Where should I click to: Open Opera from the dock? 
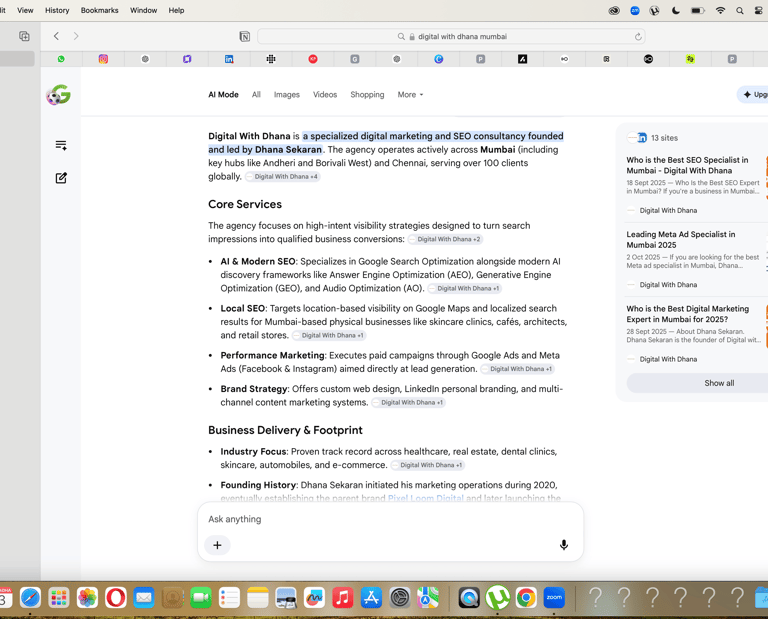116,598
